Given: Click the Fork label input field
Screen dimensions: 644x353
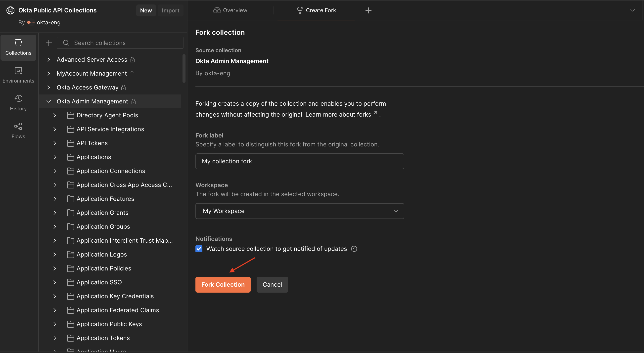Looking at the screenshot, I should (300, 161).
